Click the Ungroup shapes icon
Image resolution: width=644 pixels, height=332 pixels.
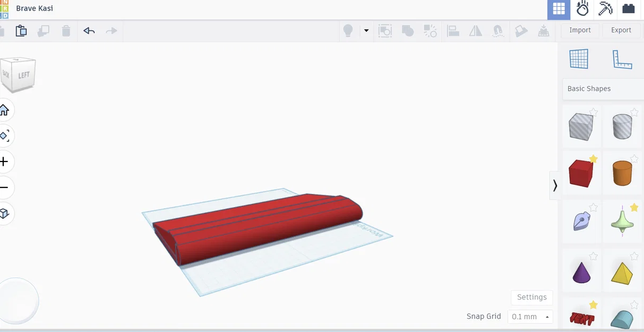tap(430, 31)
